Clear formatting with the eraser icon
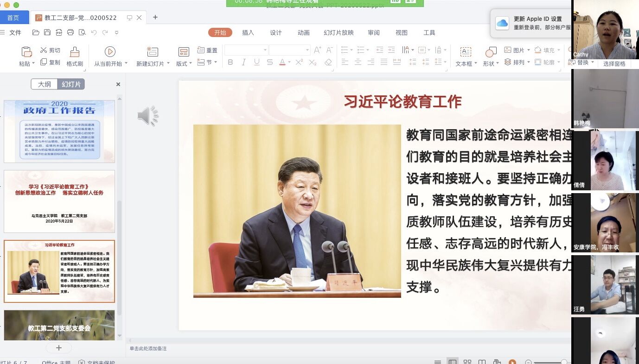Viewport: 639px width, 364px height. 328,62
